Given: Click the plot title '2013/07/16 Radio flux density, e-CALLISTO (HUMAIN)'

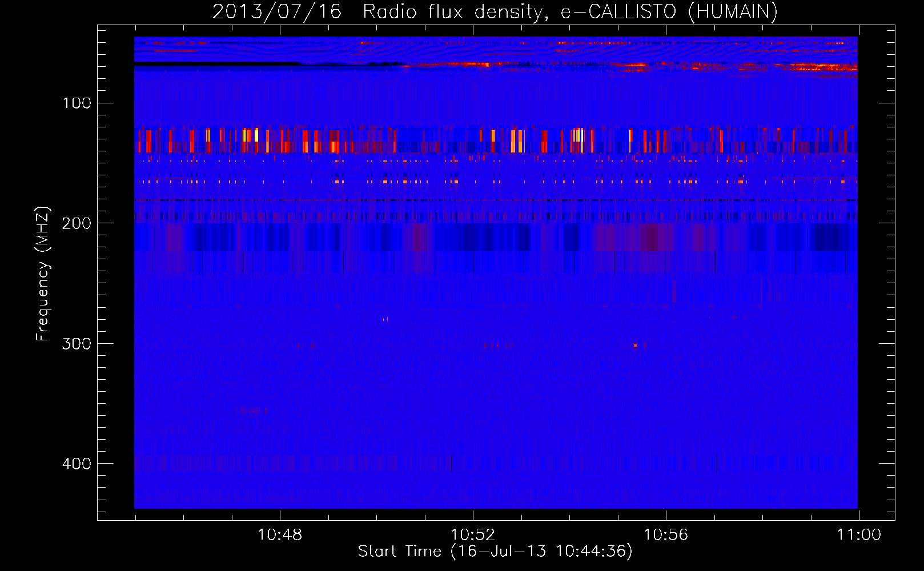Looking at the screenshot, I should 495,11.
